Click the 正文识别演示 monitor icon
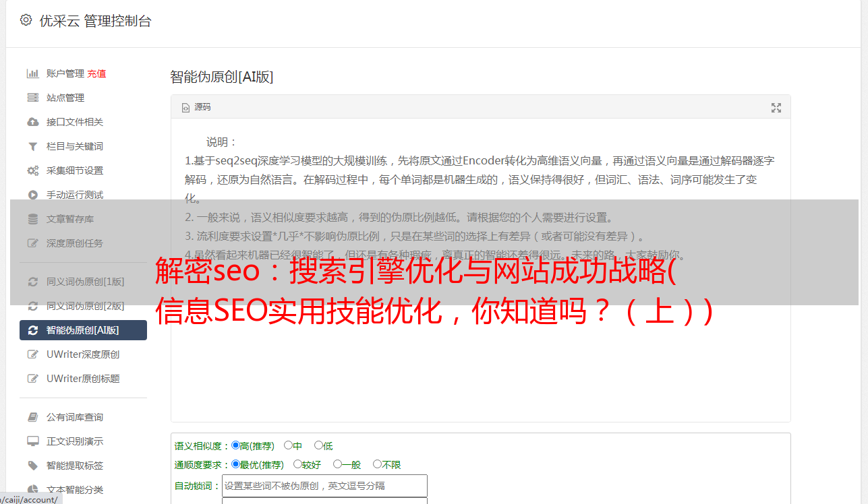The height and width of the screenshot is (504, 868). (32, 441)
